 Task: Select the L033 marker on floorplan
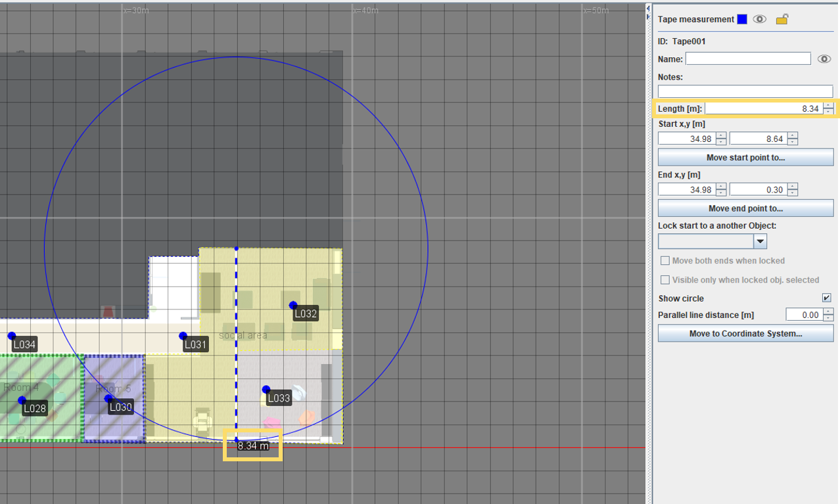266,390
